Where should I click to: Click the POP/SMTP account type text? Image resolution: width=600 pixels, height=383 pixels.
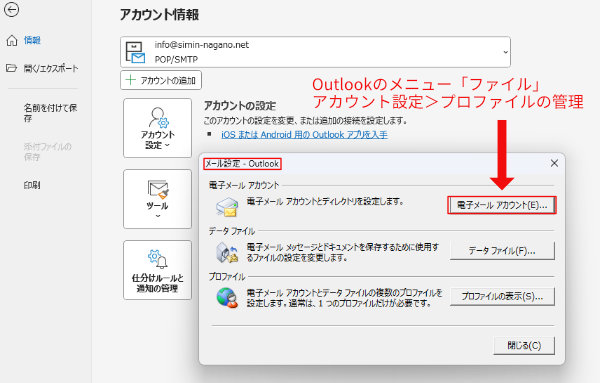click(176, 59)
